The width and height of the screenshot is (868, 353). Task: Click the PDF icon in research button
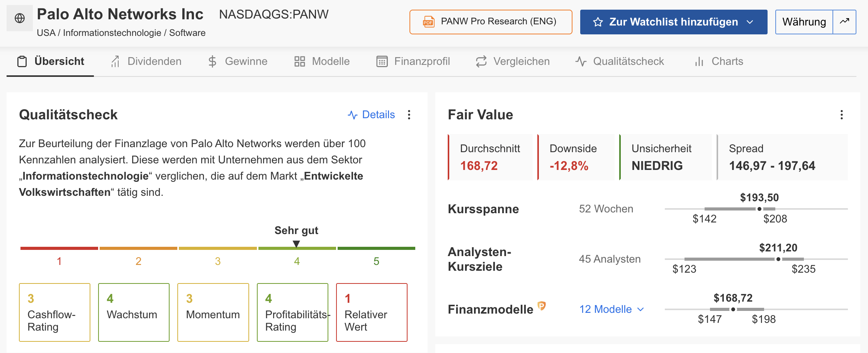[428, 22]
